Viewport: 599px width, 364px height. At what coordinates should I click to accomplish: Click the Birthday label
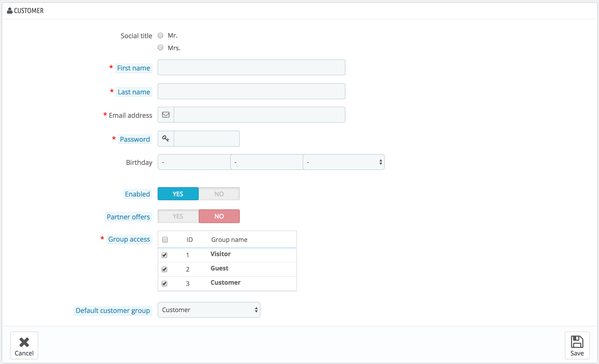coord(139,162)
